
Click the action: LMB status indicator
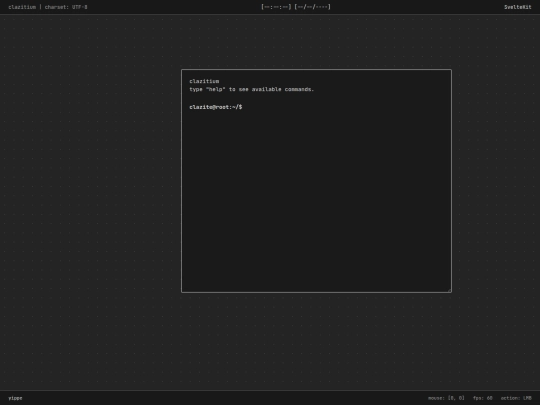click(516, 398)
